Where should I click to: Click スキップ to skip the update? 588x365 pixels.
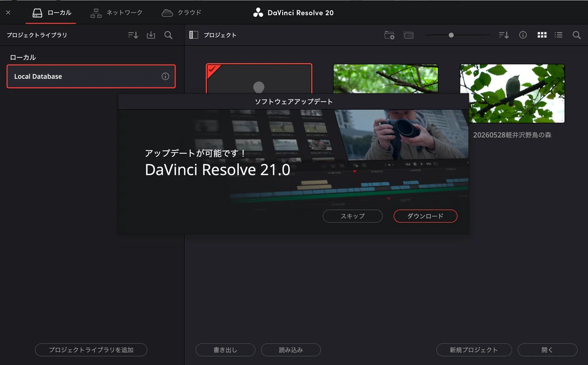point(353,216)
